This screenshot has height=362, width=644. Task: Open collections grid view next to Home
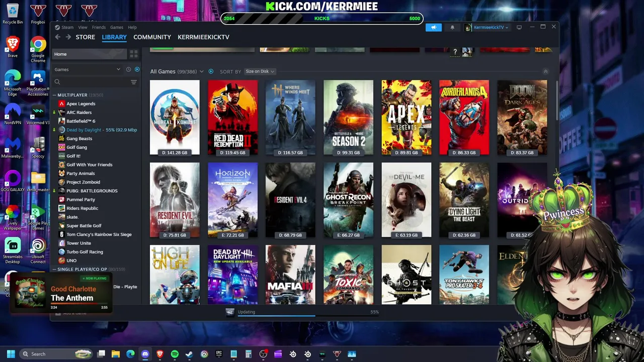point(134,54)
